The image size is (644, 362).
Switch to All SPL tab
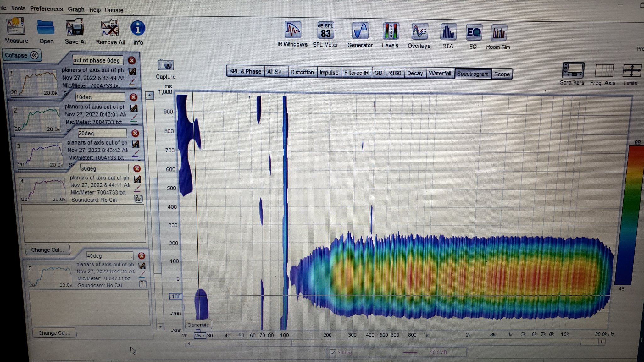pyautogui.click(x=275, y=72)
